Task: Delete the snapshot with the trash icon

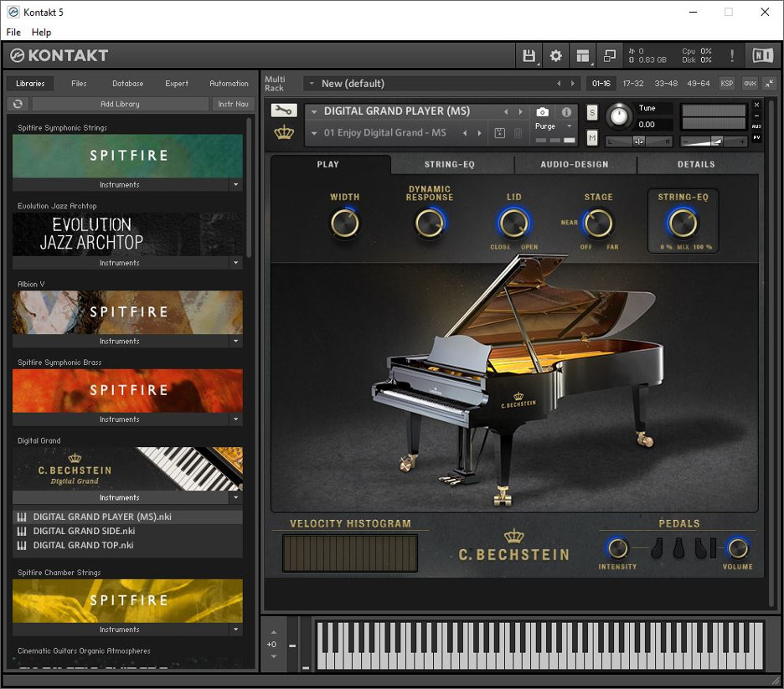Action: 518,133
